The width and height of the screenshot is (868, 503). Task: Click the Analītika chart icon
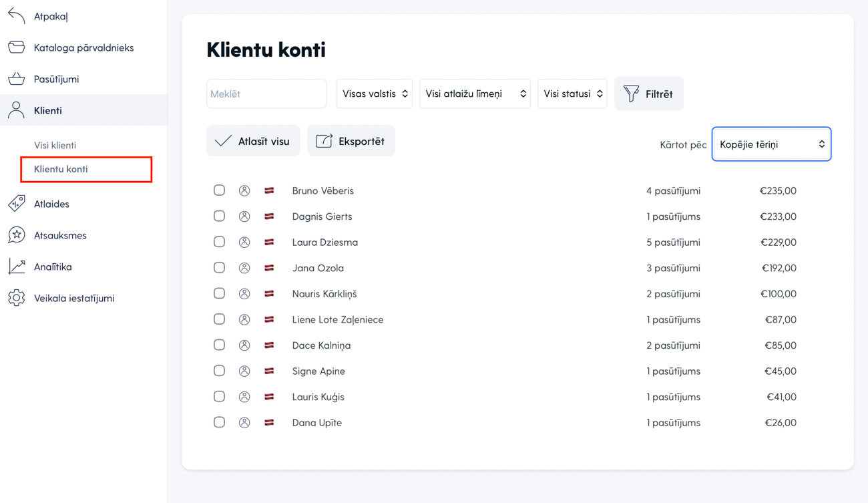(x=17, y=267)
